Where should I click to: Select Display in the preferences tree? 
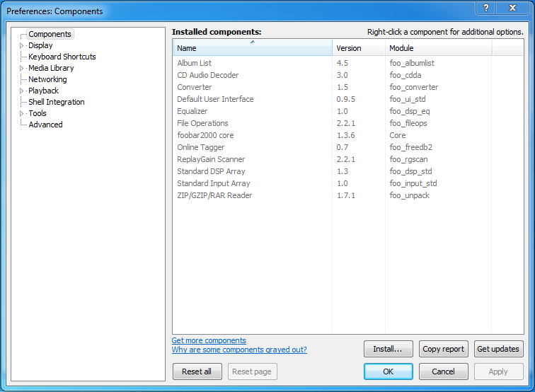pos(40,45)
